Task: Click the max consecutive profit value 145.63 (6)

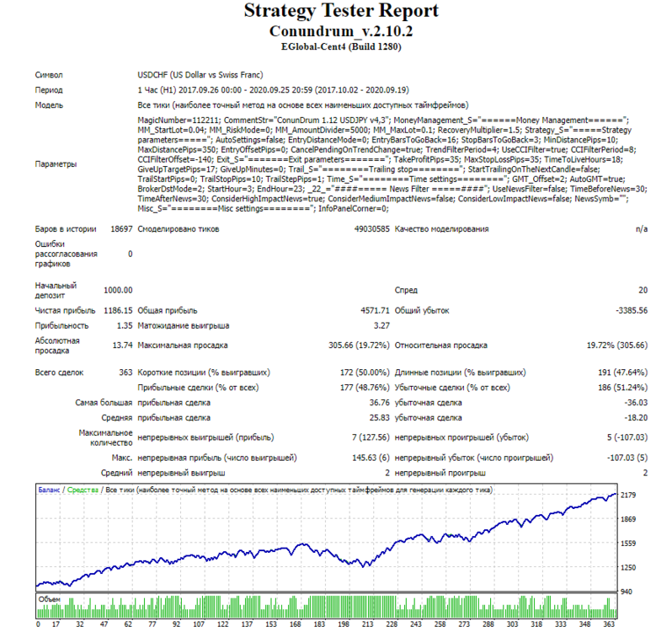Action: click(371, 458)
